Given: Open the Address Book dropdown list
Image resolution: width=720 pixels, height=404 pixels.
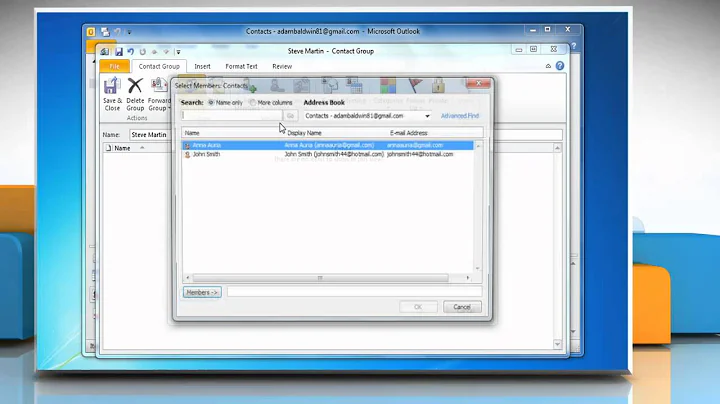Looking at the screenshot, I should coord(427,116).
